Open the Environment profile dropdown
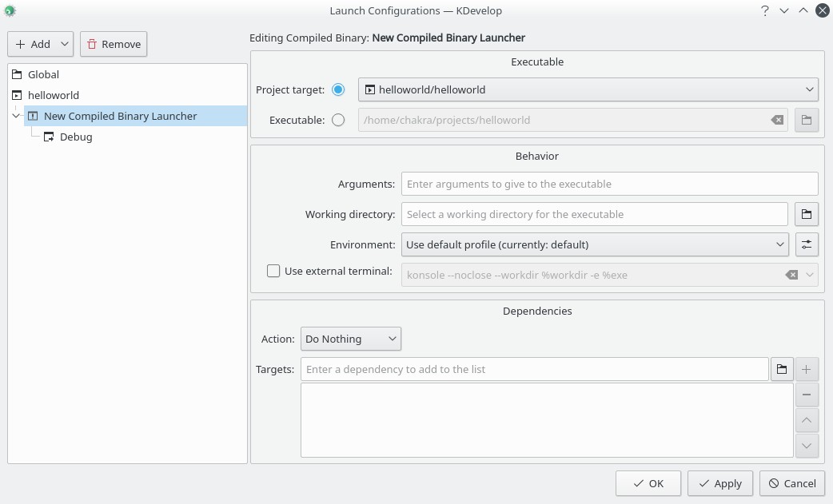Viewport: 833px width, 504px height. click(x=595, y=244)
